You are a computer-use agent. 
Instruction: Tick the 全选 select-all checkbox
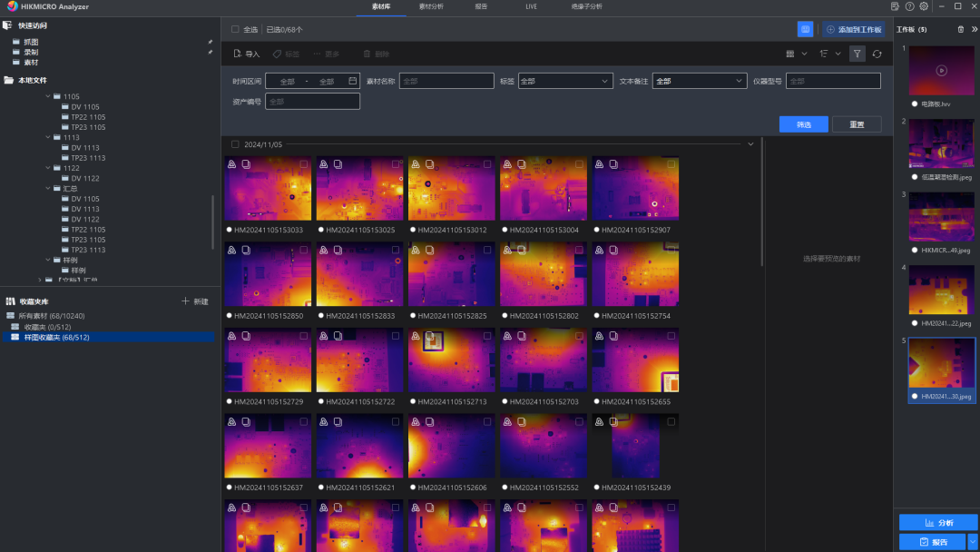236,29
